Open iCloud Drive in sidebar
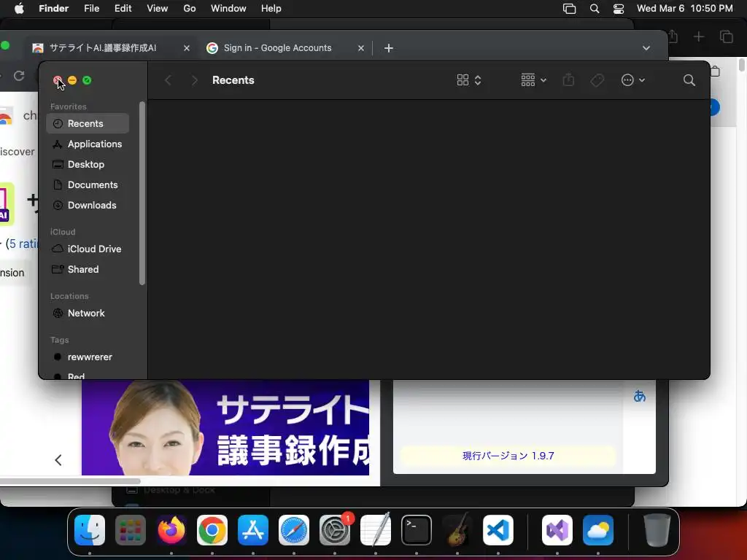Screen dimensions: 747x560 click(x=88, y=249)
